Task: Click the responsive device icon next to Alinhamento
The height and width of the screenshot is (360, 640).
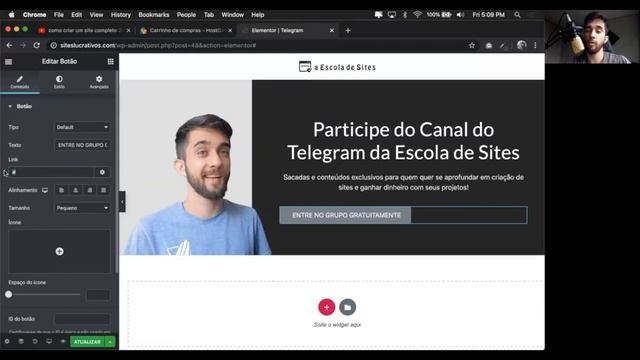Action: (x=45, y=190)
